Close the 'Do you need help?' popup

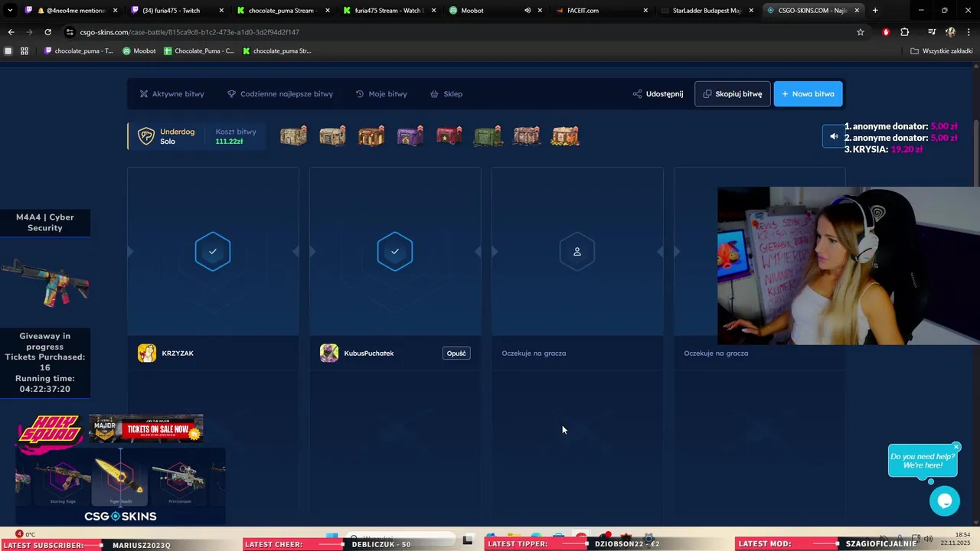point(956,447)
